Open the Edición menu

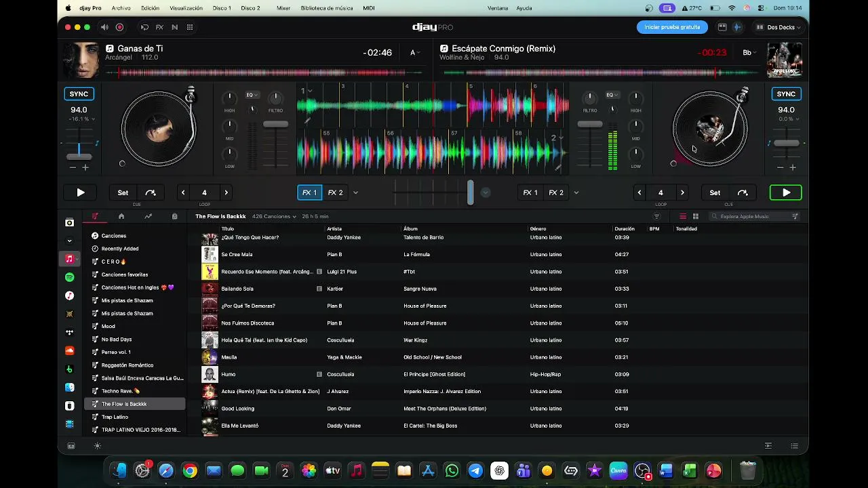[x=150, y=8]
